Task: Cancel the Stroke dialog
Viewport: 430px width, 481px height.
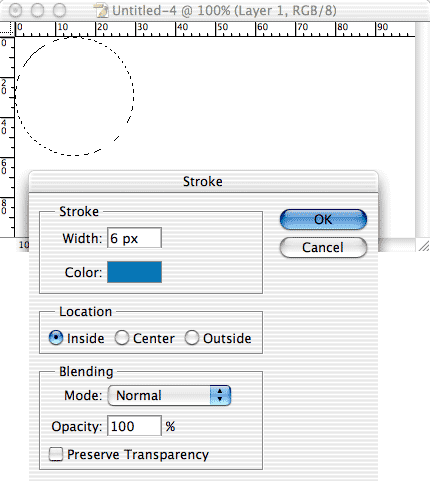Action: (x=323, y=247)
